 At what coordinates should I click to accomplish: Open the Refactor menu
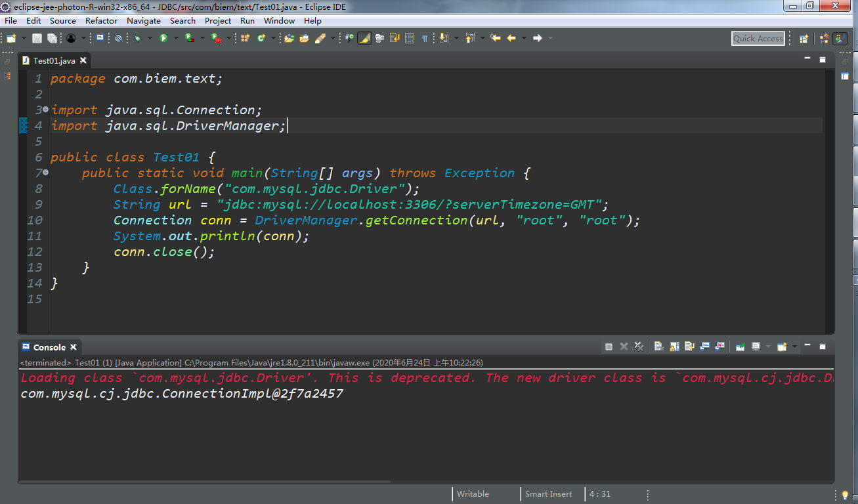[x=101, y=20]
